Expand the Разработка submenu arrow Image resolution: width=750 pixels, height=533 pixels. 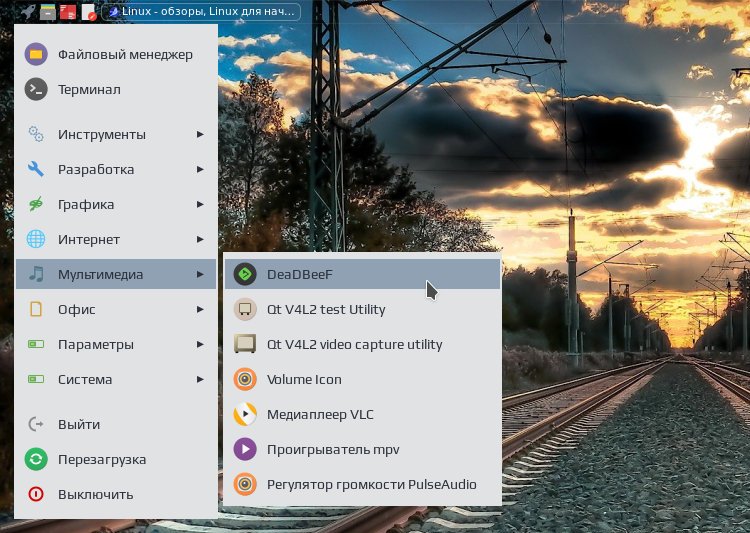click(x=200, y=169)
